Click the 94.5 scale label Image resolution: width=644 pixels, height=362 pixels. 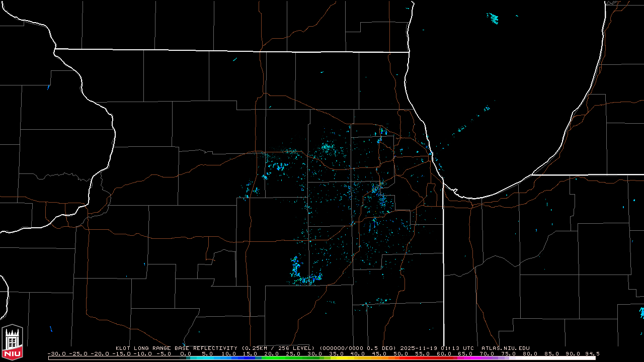(591, 353)
